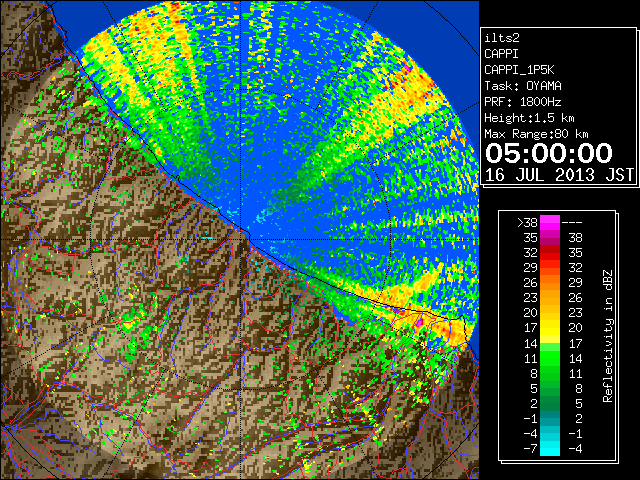Click the '---' legend label beside magenta
This screenshot has width=640, height=480.
pyautogui.click(x=572, y=222)
